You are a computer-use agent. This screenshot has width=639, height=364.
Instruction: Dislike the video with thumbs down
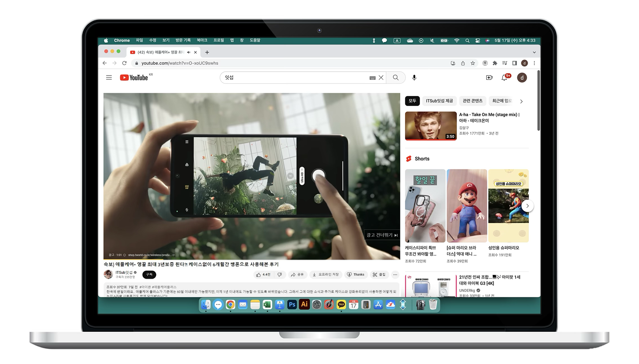click(280, 275)
